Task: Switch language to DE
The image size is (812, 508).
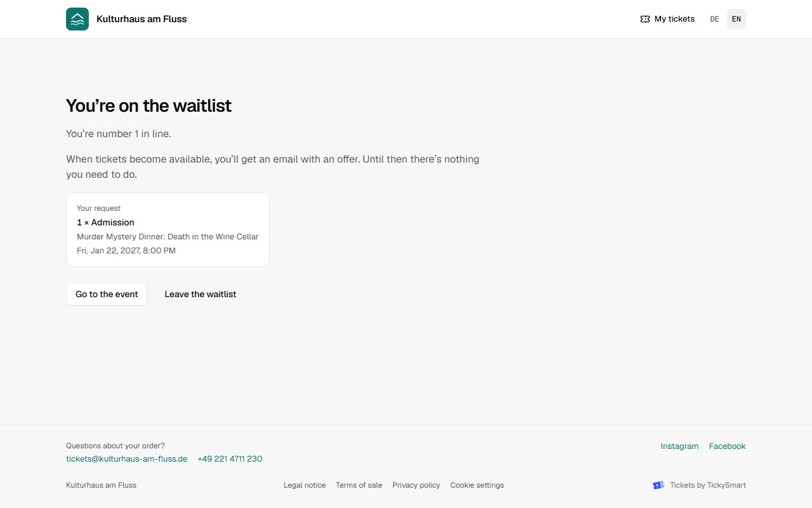Action: pos(714,19)
